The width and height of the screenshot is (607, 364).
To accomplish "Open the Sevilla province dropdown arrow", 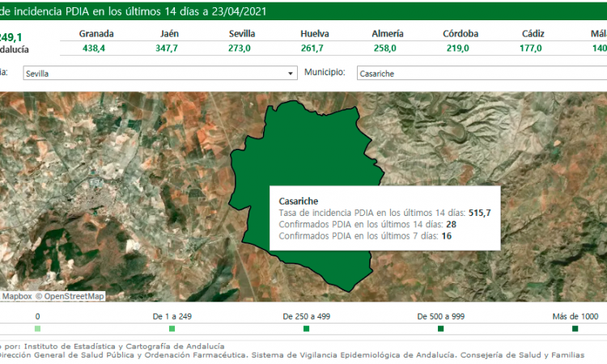I will [x=291, y=74].
